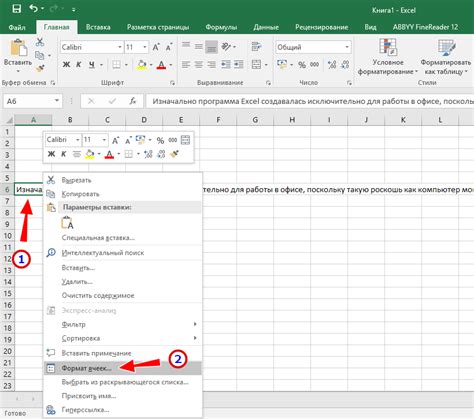Open the font color dropdown arrow in ribbon

170,65
